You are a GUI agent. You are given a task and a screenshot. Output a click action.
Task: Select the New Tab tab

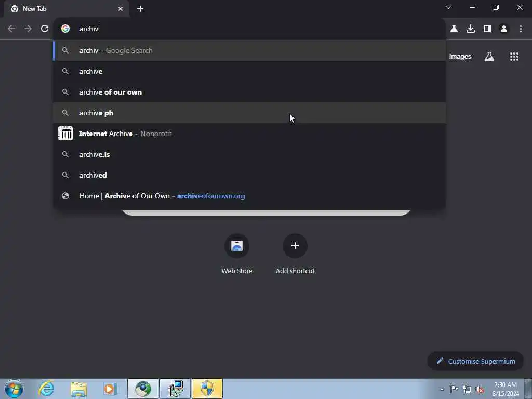pyautogui.click(x=66, y=9)
